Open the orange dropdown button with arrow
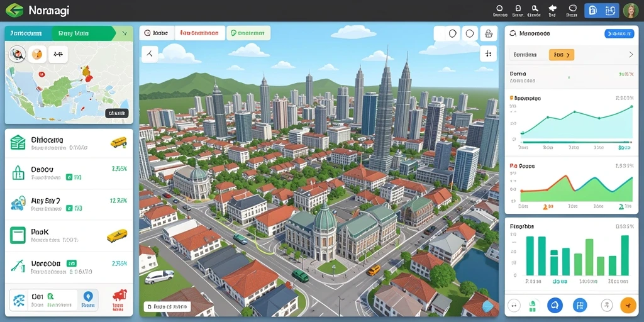Viewport: 644px width, 322px height. click(562, 54)
